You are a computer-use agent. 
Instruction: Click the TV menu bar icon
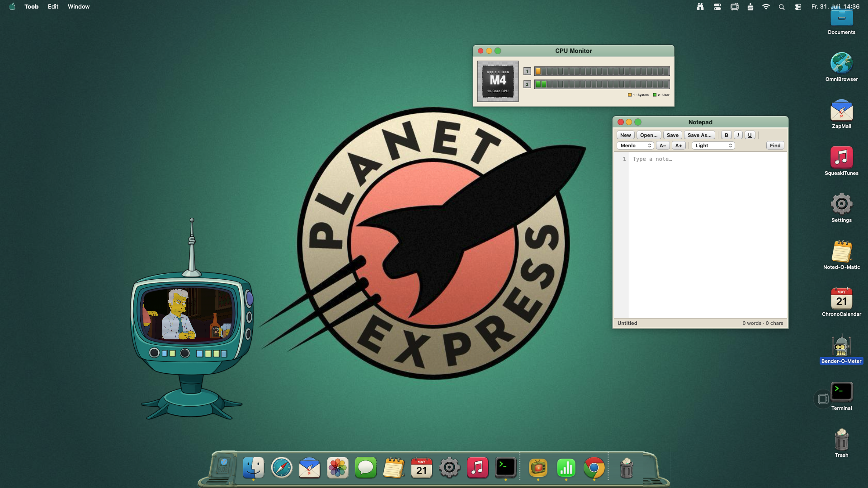coord(735,7)
